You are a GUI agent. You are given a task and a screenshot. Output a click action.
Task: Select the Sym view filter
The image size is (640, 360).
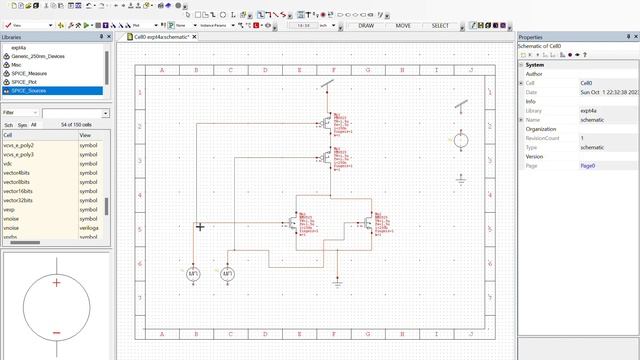pyautogui.click(x=22, y=125)
